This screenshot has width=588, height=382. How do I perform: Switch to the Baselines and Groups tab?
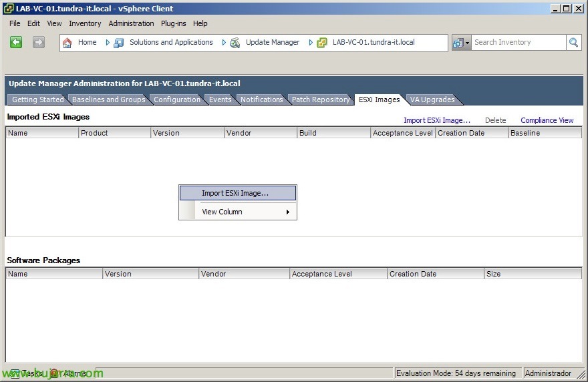[109, 100]
